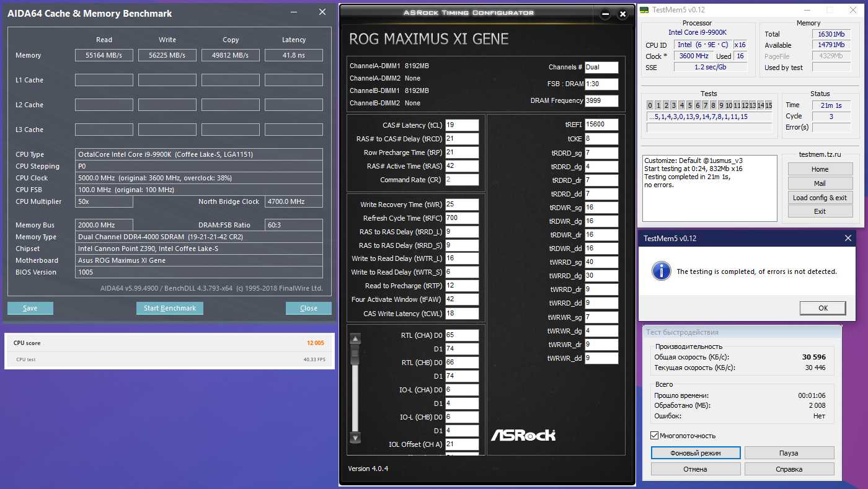Screen dimensions: 868x489
Task: Select test number 15 box in Tests
Action: coord(768,105)
